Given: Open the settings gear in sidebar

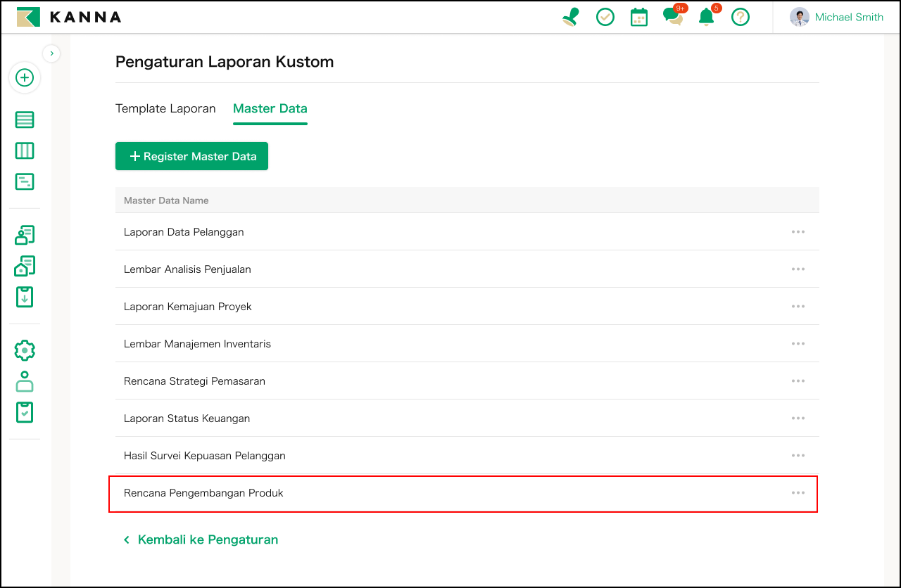Looking at the screenshot, I should (25, 350).
